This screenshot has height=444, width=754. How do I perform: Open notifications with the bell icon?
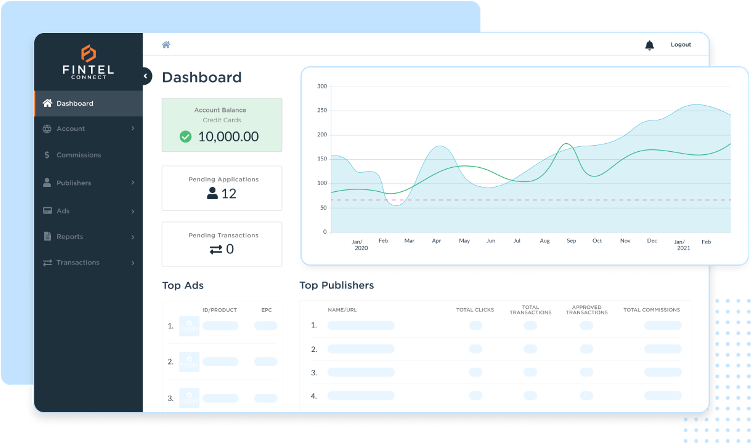point(649,45)
